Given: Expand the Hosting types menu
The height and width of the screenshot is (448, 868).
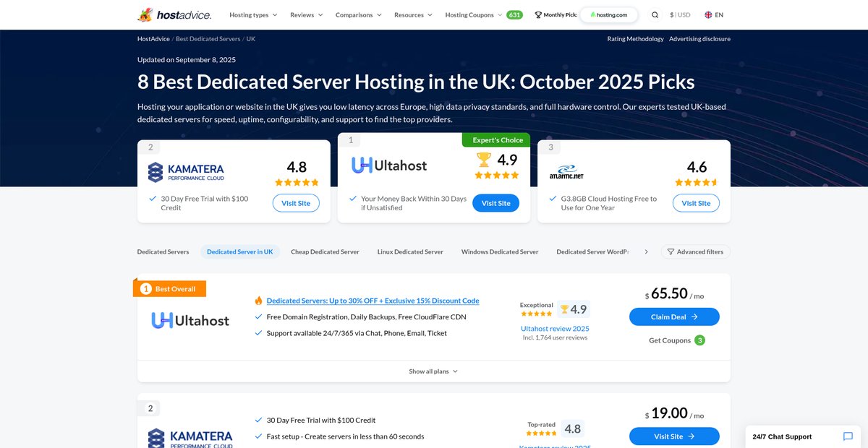Looking at the screenshot, I should [253, 14].
